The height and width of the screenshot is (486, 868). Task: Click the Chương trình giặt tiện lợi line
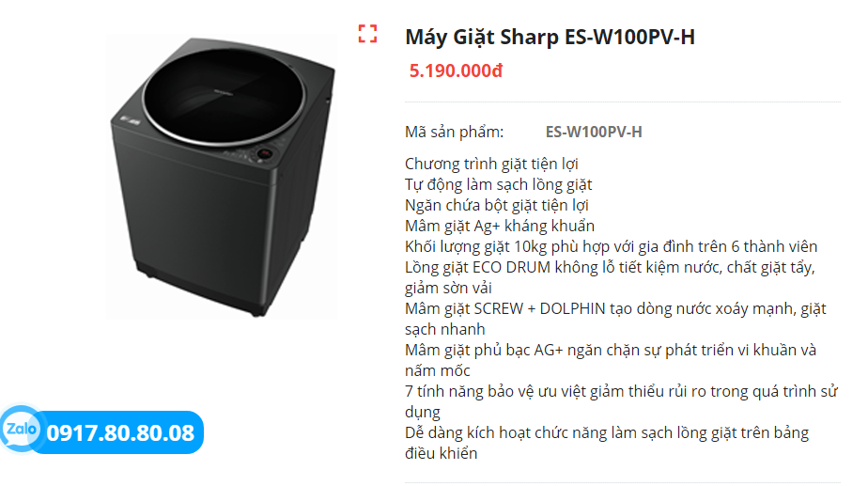pos(491,164)
